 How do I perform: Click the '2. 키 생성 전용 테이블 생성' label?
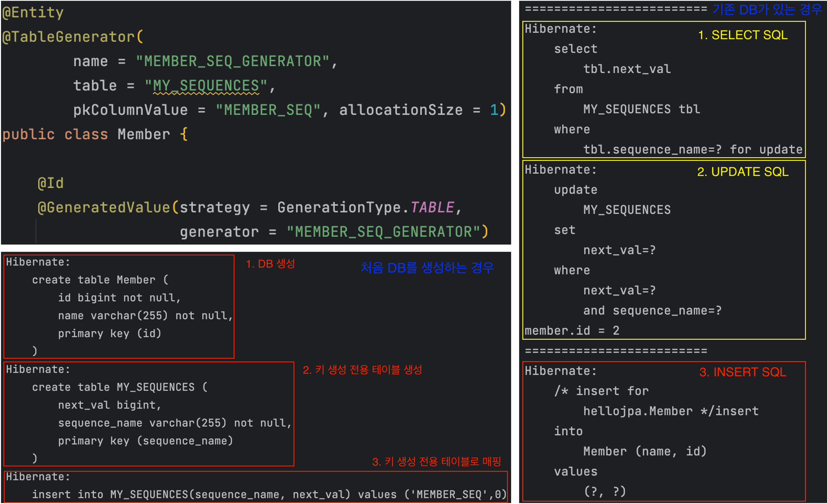pos(362,370)
